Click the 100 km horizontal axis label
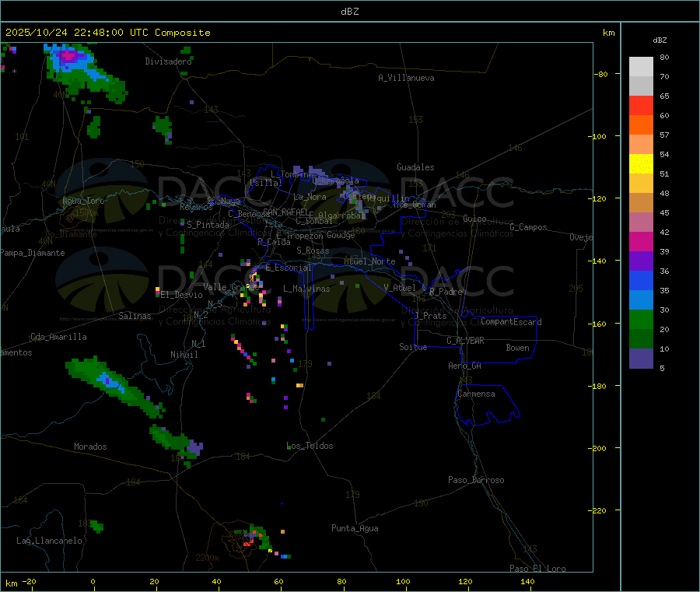Viewport: 700px width, 592px height. coord(403,582)
